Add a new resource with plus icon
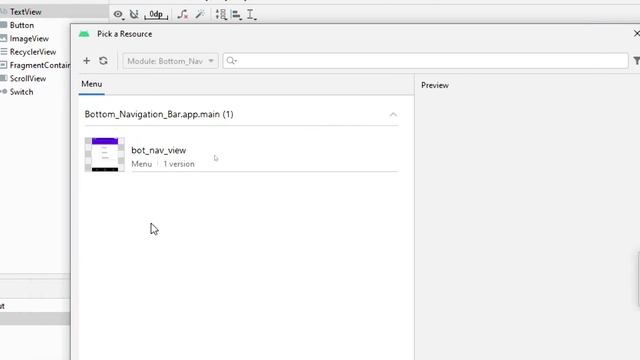Screen dimensions: 640x360 87,61
